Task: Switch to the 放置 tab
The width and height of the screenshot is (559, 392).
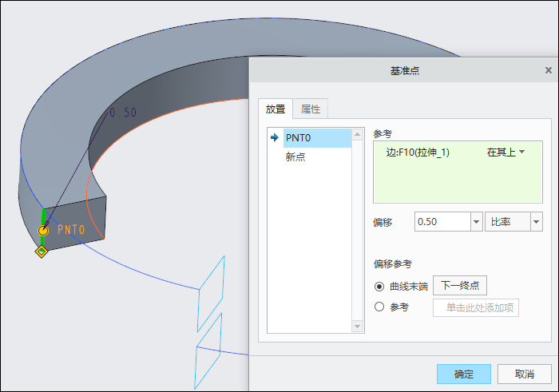Action: click(x=276, y=109)
